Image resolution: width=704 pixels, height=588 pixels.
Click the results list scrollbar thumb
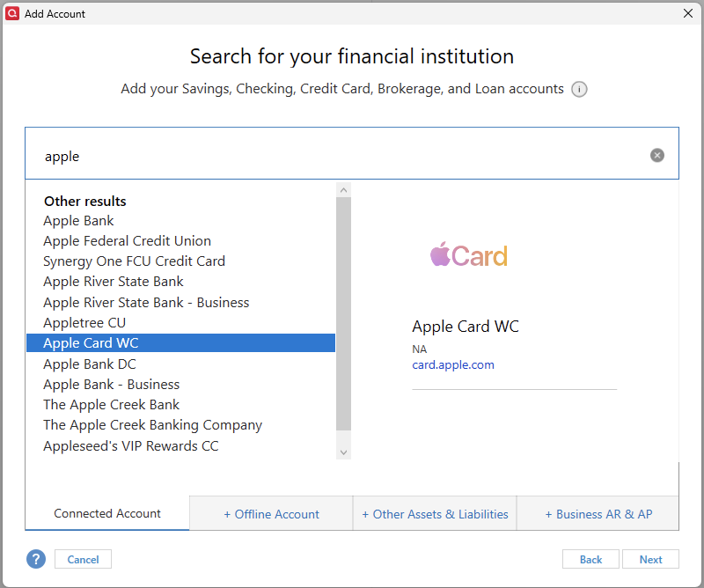pos(343,314)
